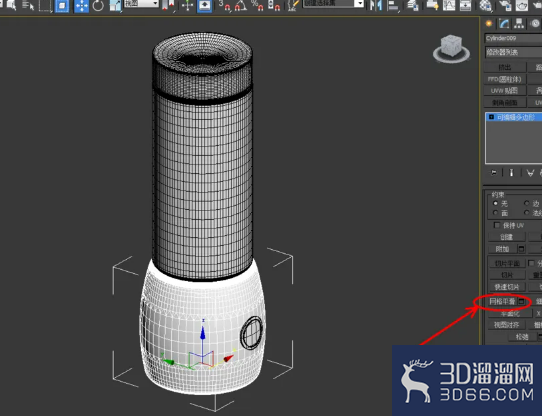
Task: Open the reference coordinate system dropdown
Action: click(141, 3)
